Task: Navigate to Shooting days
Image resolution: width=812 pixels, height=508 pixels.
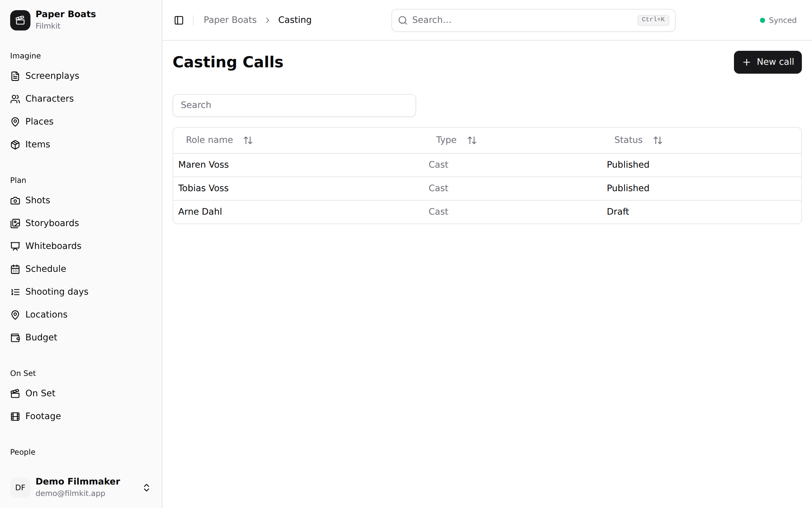Action: pyautogui.click(x=81, y=292)
